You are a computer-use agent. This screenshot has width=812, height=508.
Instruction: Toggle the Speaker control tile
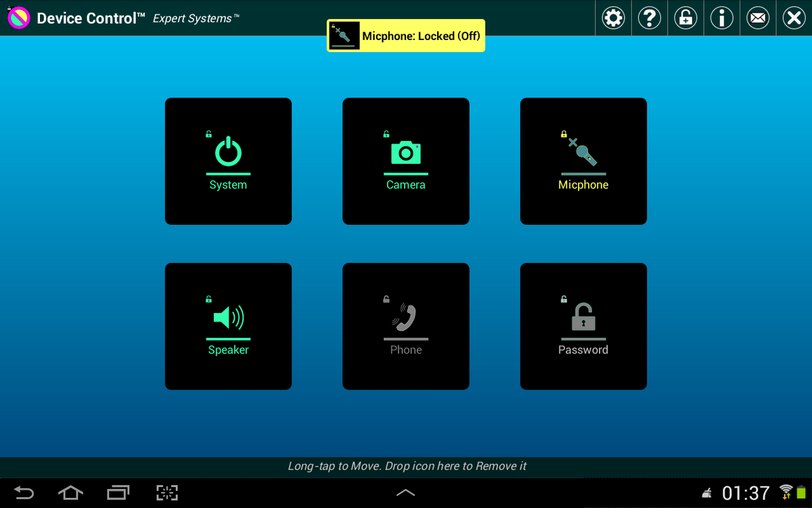pyautogui.click(x=228, y=326)
